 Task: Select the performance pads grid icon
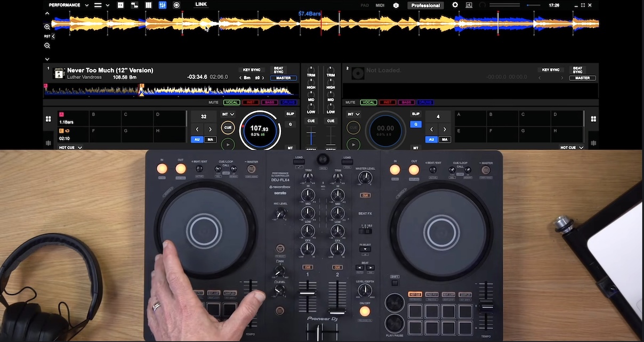[x=148, y=5]
